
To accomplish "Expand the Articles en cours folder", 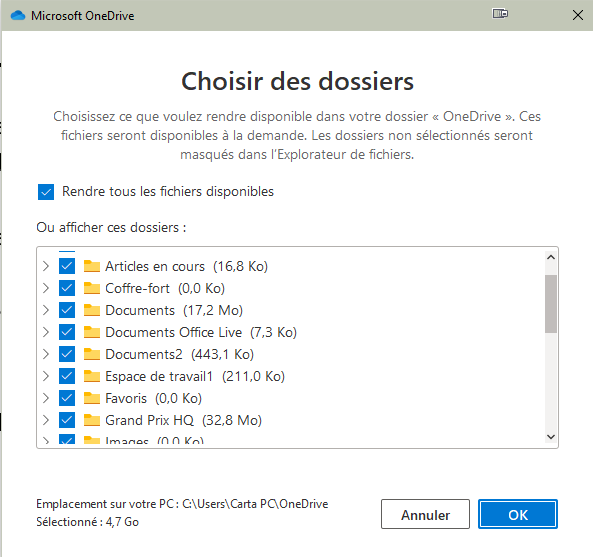I will click(x=46, y=266).
